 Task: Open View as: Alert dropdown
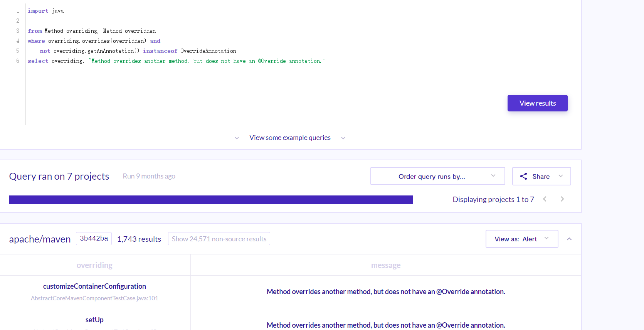point(522,239)
